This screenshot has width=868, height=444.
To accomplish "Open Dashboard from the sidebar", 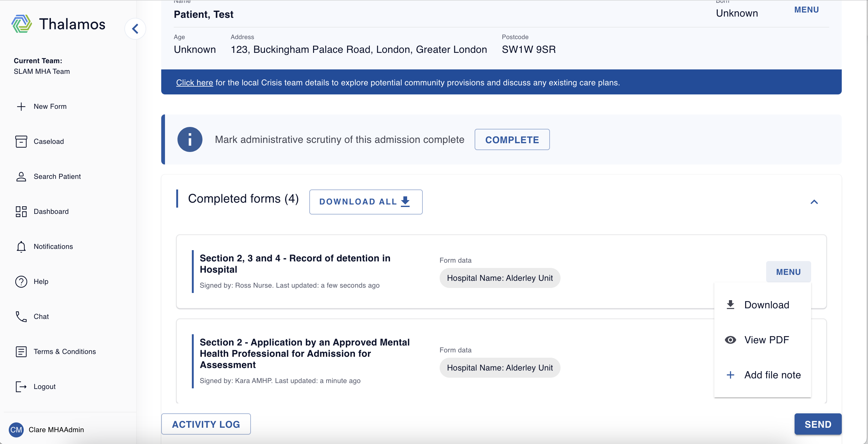I will pyautogui.click(x=51, y=212).
